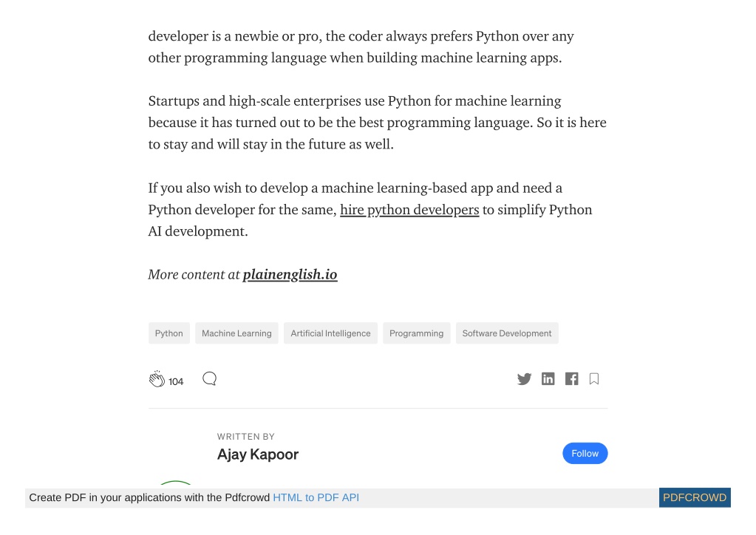Visit the plainenglish.io link
This screenshot has height=535, width=756.
coord(290,275)
